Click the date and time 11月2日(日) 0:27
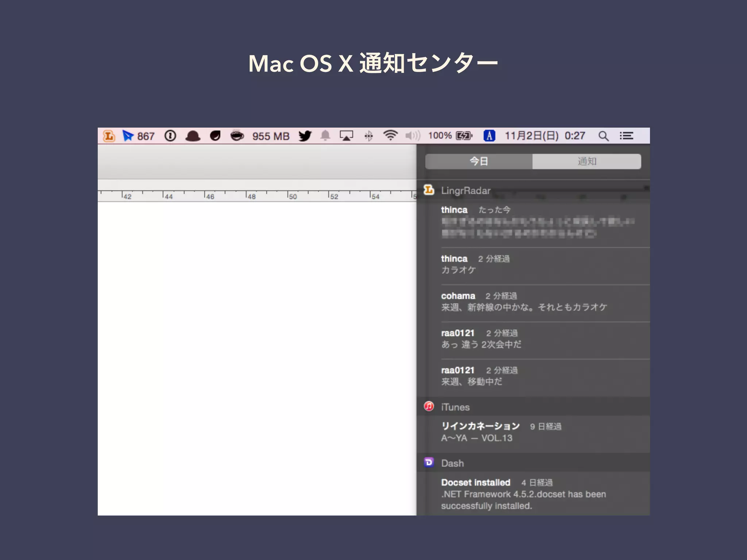 [x=545, y=136]
